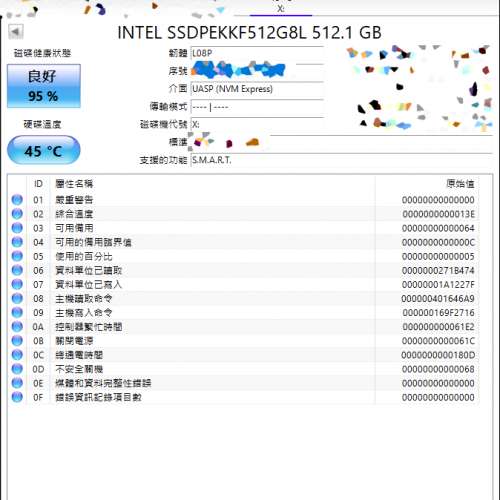Click the status orb for row 06

17,270
